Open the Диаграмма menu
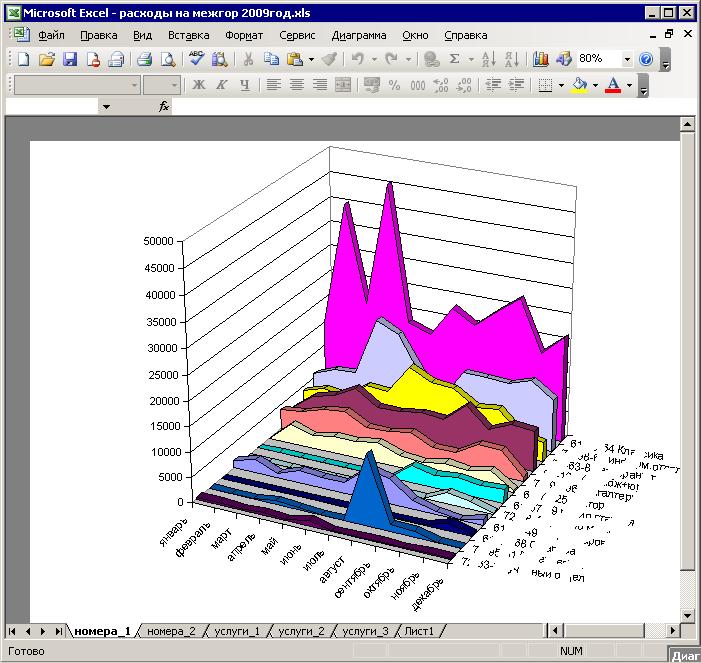 [x=359, y=35]
